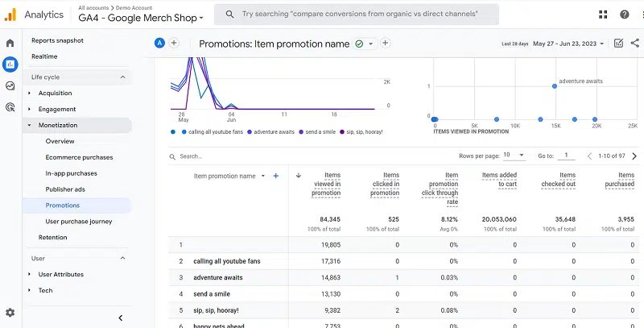The image size is (644, 328).
Task: Click the customize report chart icon
Action: [618, 44]
